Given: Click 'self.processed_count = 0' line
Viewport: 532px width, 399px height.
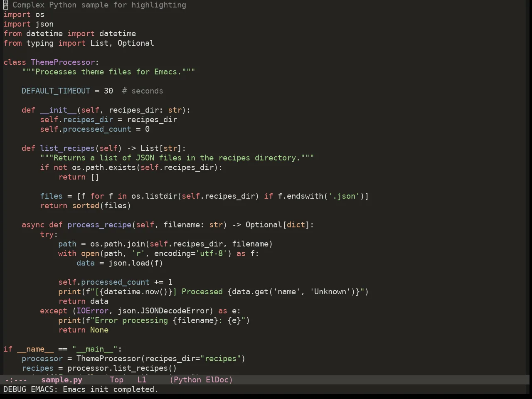Looking at the screenshot, I should pos(95,129).
